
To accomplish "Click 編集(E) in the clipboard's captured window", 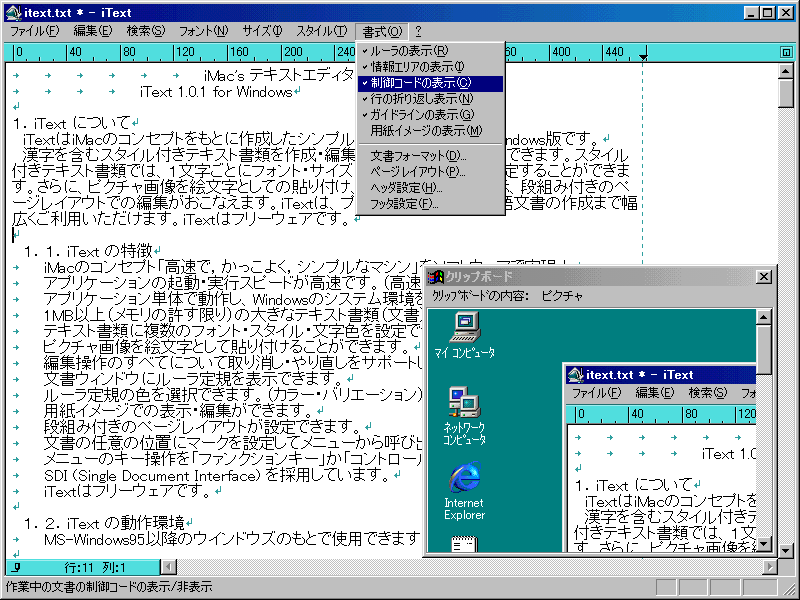I will (x=655, y=393).
